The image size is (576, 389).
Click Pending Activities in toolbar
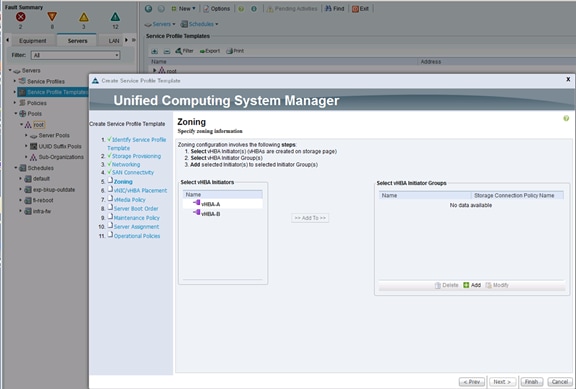click(x=292, y=8)
